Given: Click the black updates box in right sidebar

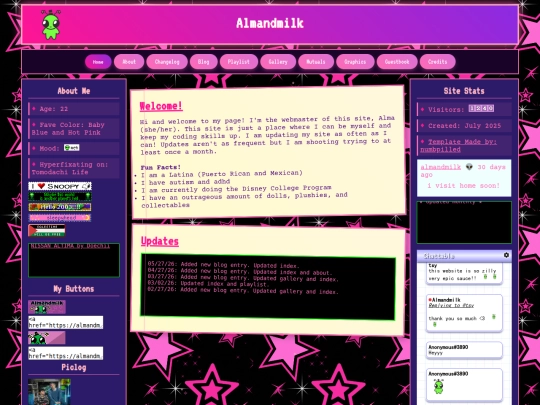Looking at the screenshot, I should 464,222.
